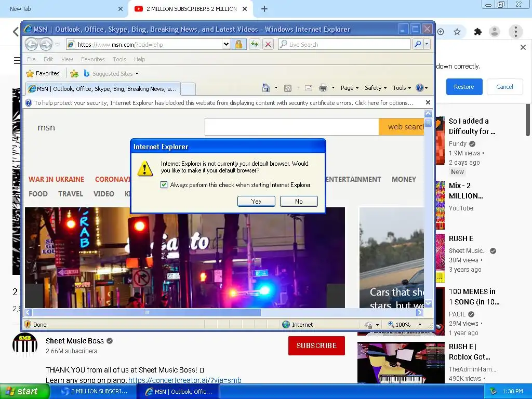
Task: Open a new Chrome tab with plus
Action: point(264,9)
